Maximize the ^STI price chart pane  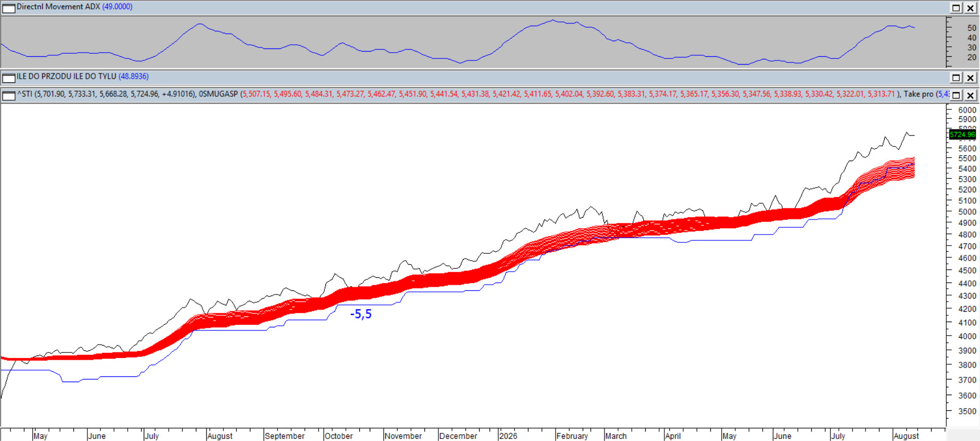pyautogui.click(x=956, y=95)
